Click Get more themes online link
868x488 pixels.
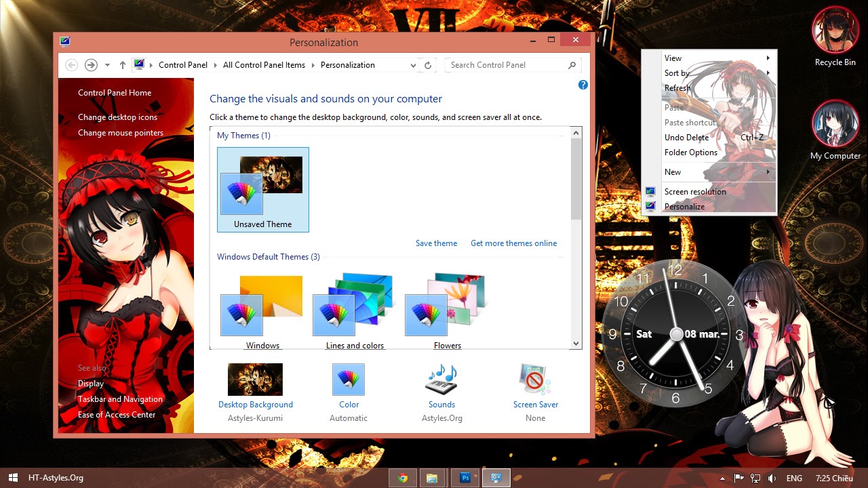point(514,243)
